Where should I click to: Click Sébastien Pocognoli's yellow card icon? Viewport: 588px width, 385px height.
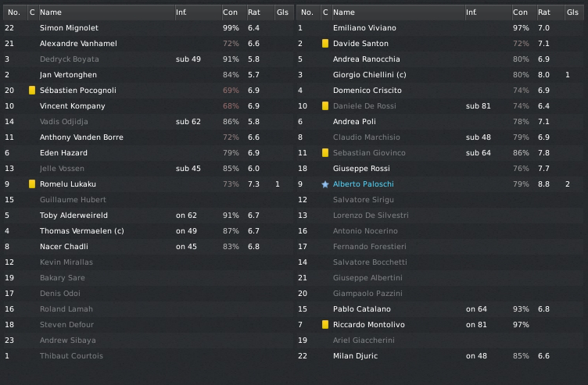(32, 91)
